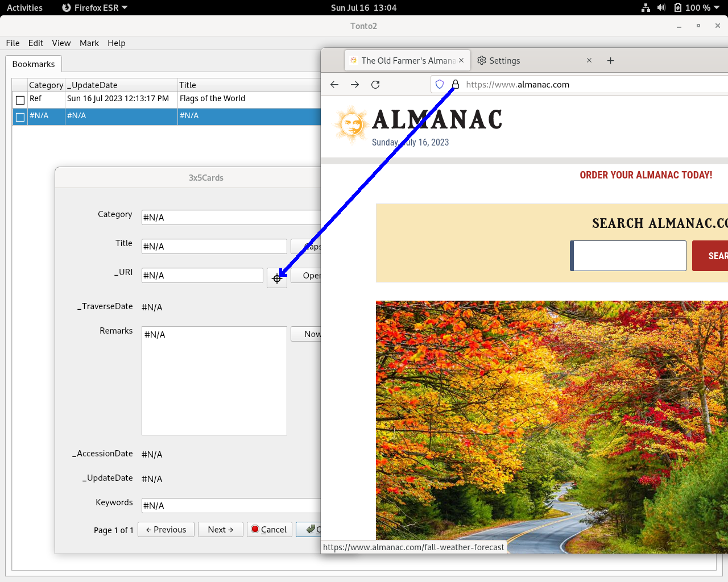This screenshot has height=582, width=728.
Task: Reload the almanac page
Action: pos(375,85)
